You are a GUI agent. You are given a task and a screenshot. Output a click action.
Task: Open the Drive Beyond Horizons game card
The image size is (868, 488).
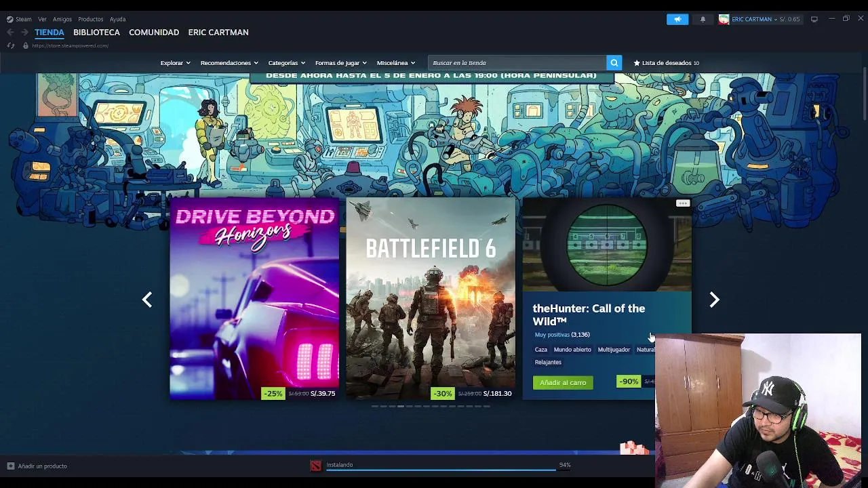click(254, 298)
